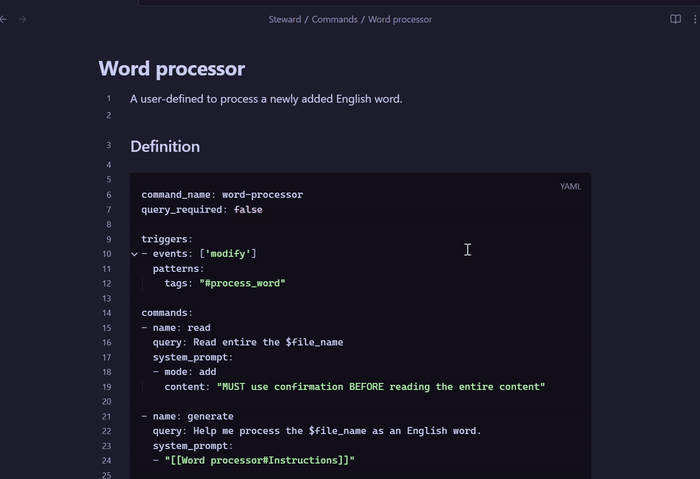Collapse the events block with the fold chevron
This screenshot has width=700, height=479.
(x=134, y=254)
